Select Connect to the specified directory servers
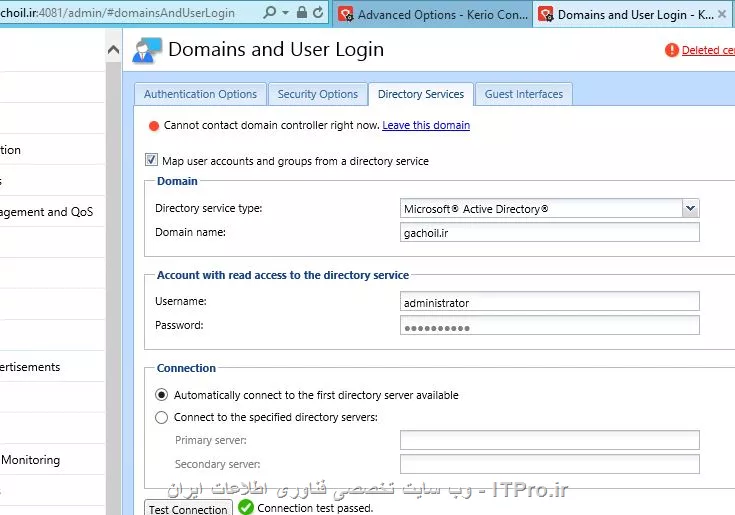735x515 pixels. tap(161, 417)
